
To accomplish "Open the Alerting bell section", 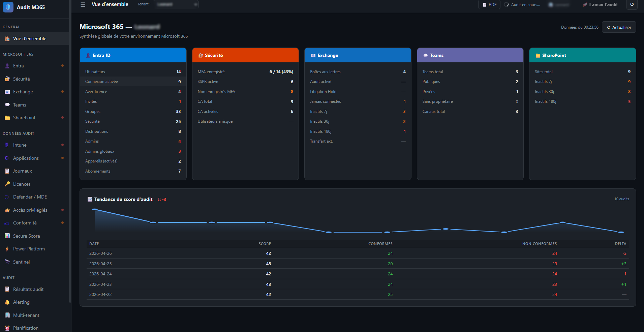I will [x=22, y=302].
